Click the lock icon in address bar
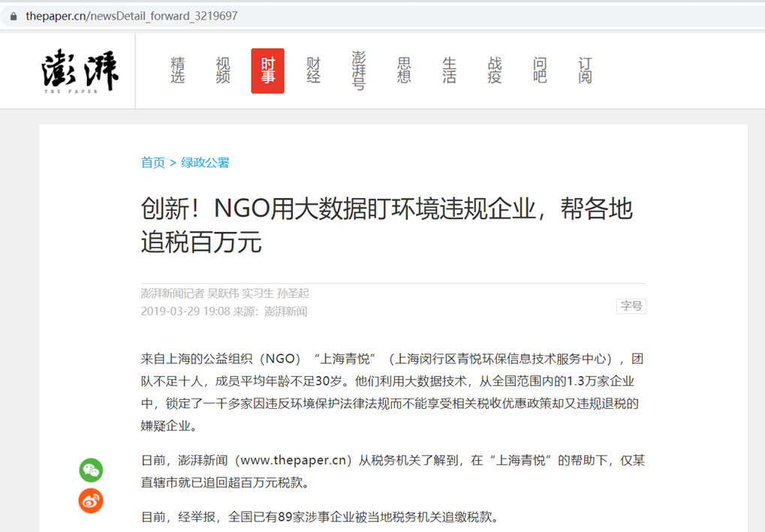765x532 pixels. click(x=14, y=17)
